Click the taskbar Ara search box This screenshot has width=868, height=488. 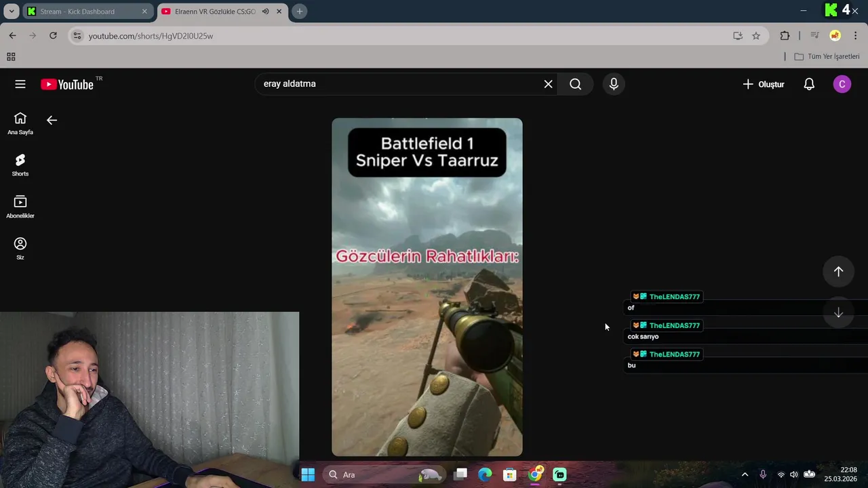coord(384,474)
